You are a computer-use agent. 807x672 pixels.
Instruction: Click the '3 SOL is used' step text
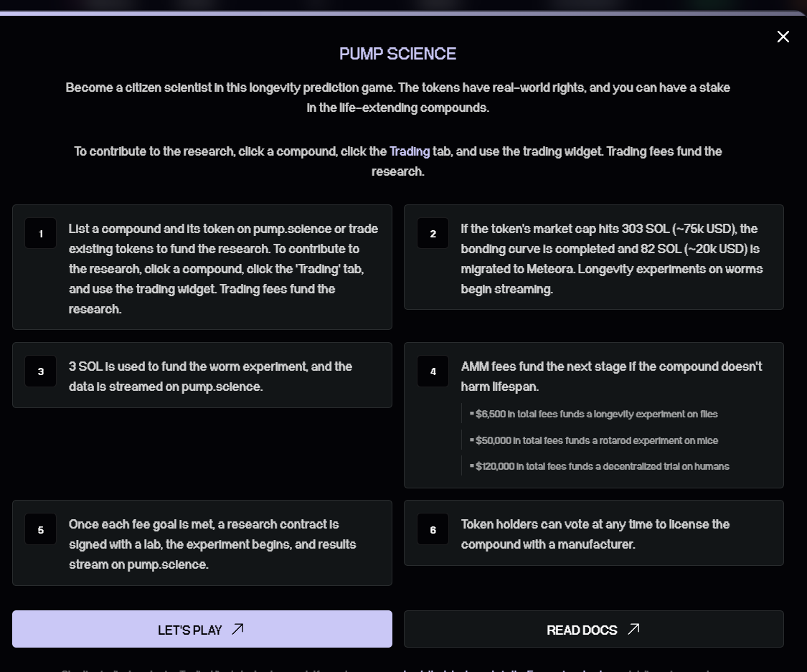pos(210,377)
